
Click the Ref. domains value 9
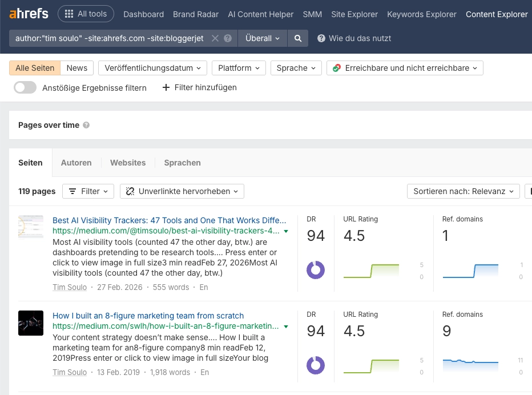[447, 331]
